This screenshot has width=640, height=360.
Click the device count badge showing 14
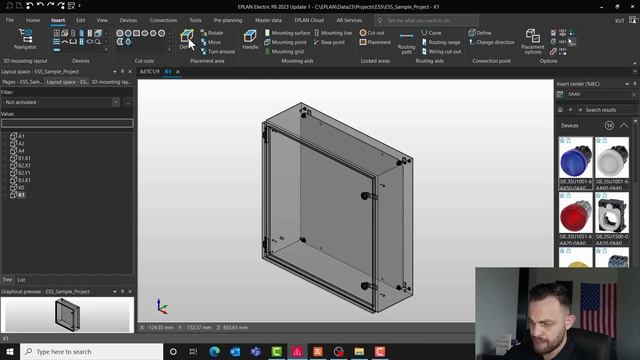click(609, 125)
